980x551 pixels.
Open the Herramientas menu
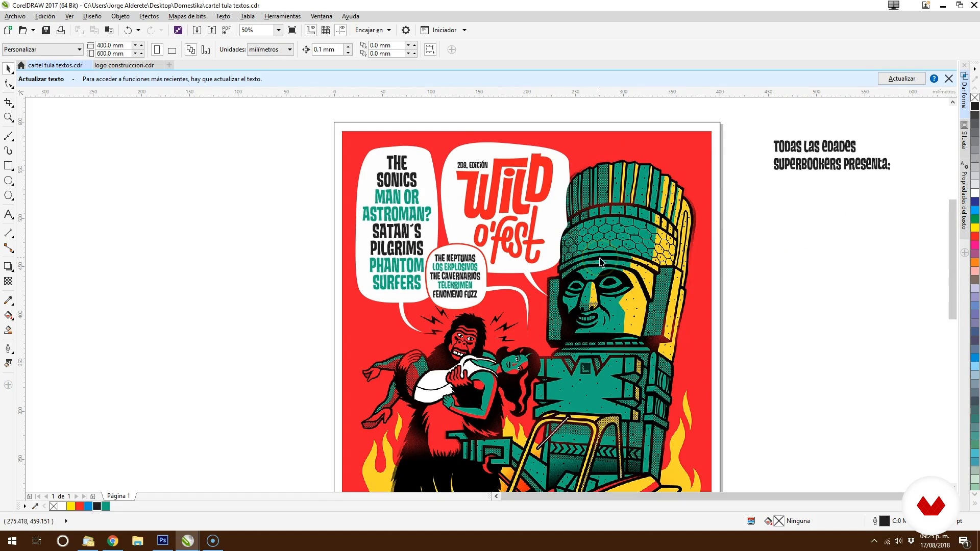tap(282, 16)
